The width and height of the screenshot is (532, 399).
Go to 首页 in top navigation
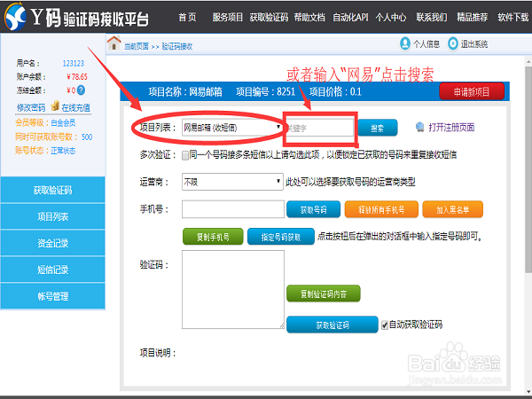187,17
